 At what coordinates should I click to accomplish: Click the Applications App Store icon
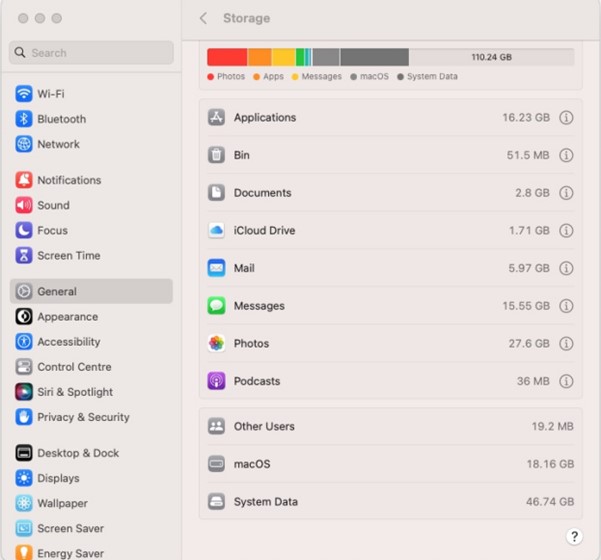point(216,117)
